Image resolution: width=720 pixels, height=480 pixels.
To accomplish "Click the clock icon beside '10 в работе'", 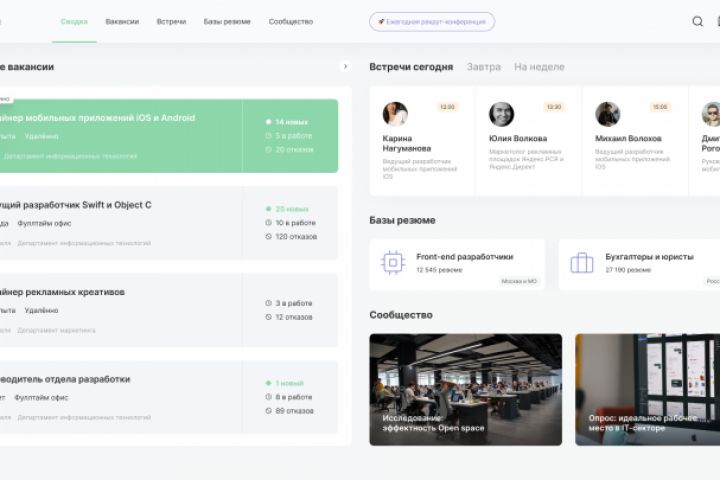I will [x=269, y=222].
